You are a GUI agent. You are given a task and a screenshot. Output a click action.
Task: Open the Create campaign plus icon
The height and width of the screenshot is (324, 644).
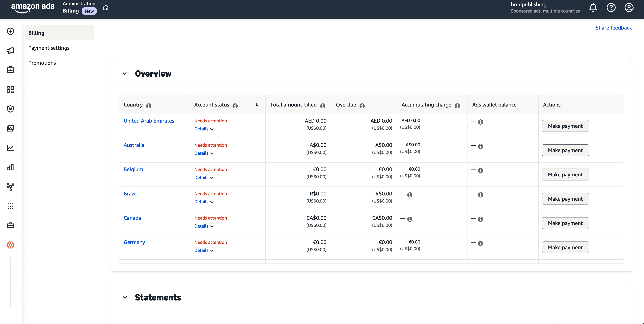(10, 32)
